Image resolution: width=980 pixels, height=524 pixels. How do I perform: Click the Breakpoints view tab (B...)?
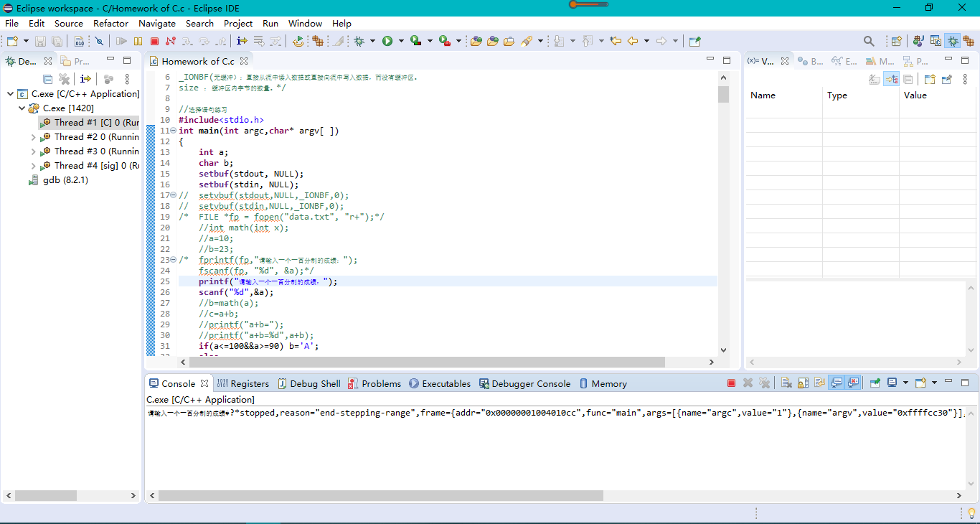[811, 61]
